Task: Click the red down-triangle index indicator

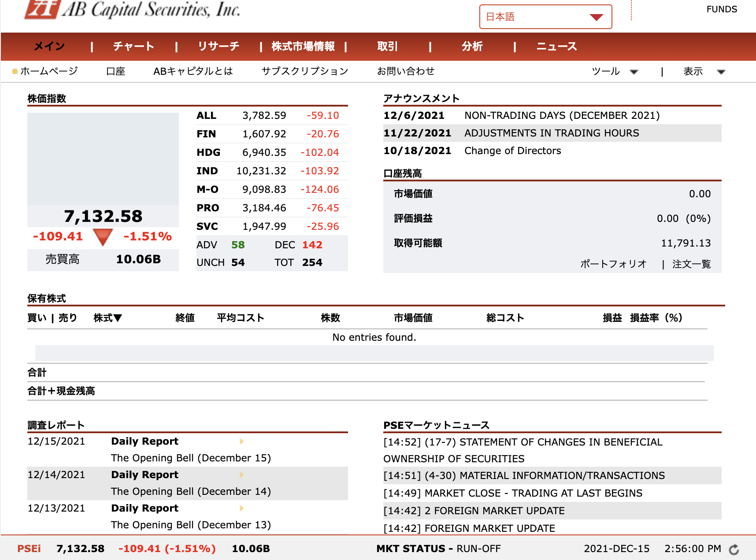Action: (x=103, y=237)
